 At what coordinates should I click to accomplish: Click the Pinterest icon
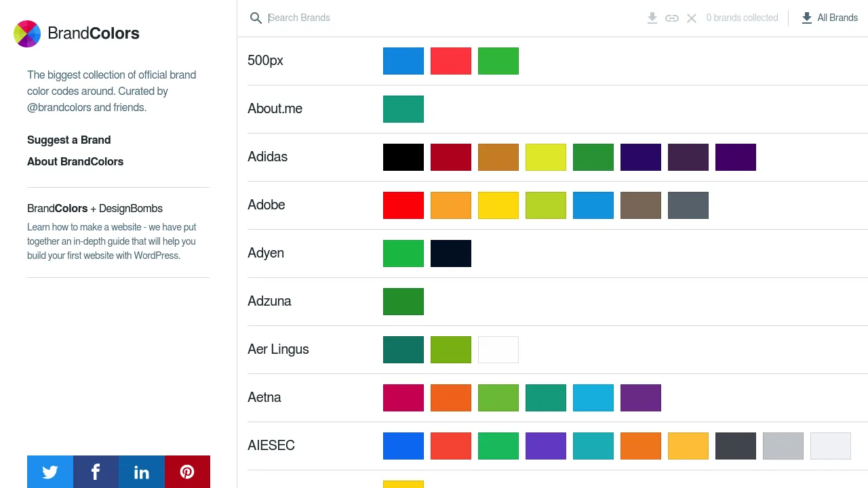coord(187,472)
